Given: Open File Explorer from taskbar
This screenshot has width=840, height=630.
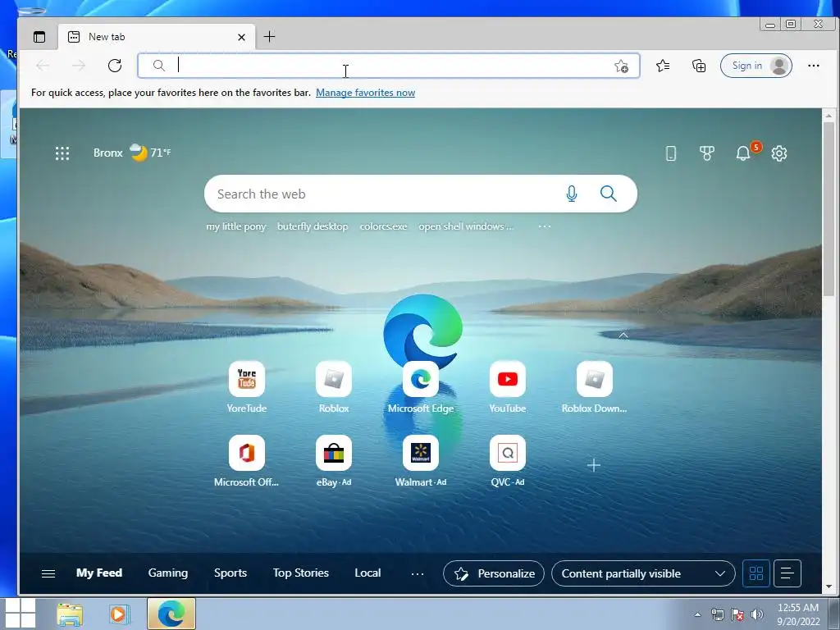Looking at the screenshot, I should tap(70, 614).
